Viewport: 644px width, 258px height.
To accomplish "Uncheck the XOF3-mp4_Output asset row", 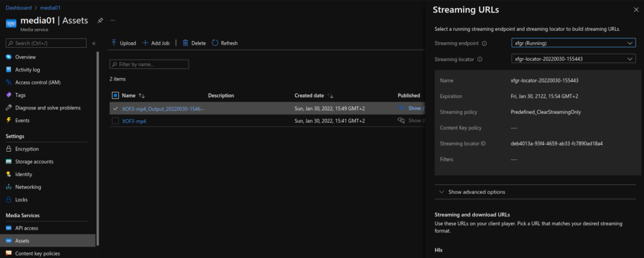I will (x=116, y=108).
